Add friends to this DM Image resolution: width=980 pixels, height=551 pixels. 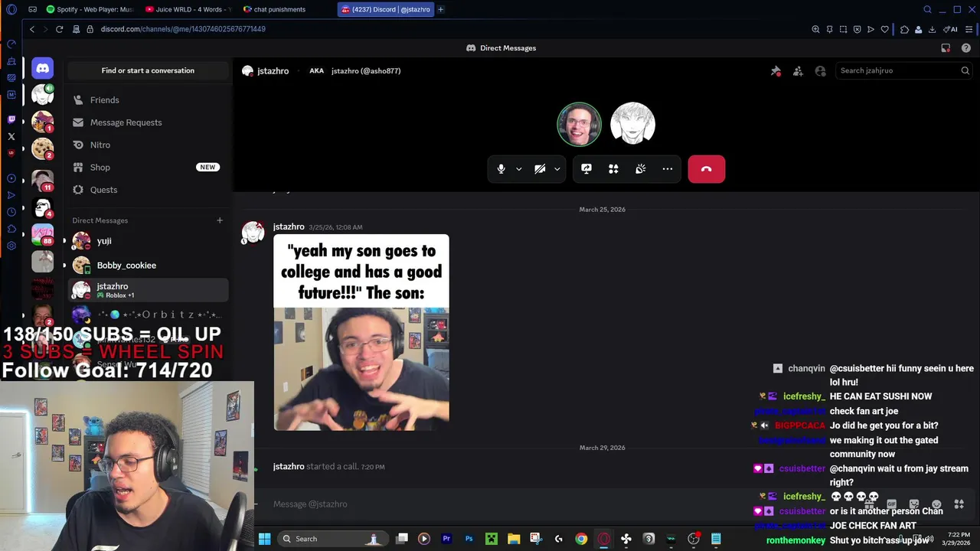pyautogui.click(x=798, y=70)
